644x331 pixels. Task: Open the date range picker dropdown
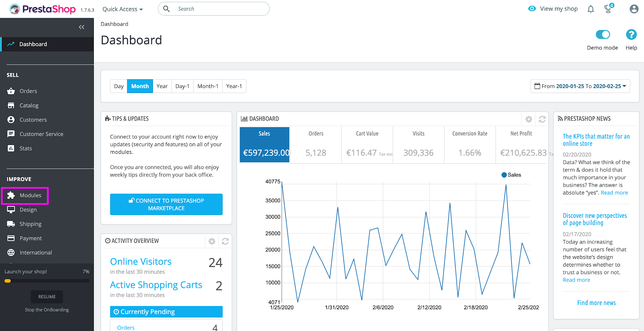click(x=580, y=86)
